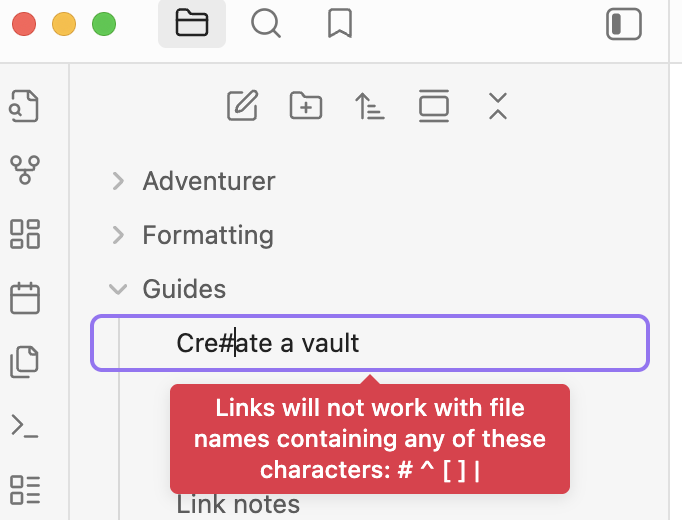Change the file sort order

(370, 105)
